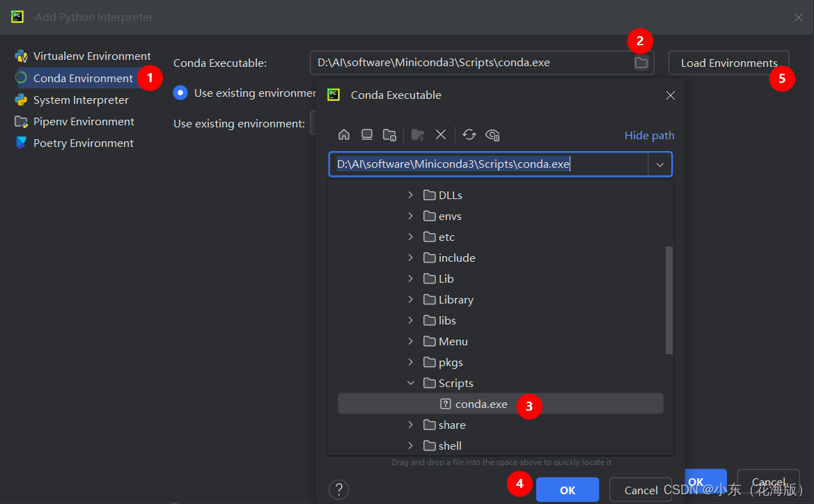Screen dimensions: 814x504
Task: Expand the etc folder
Action: coord(410,237)
